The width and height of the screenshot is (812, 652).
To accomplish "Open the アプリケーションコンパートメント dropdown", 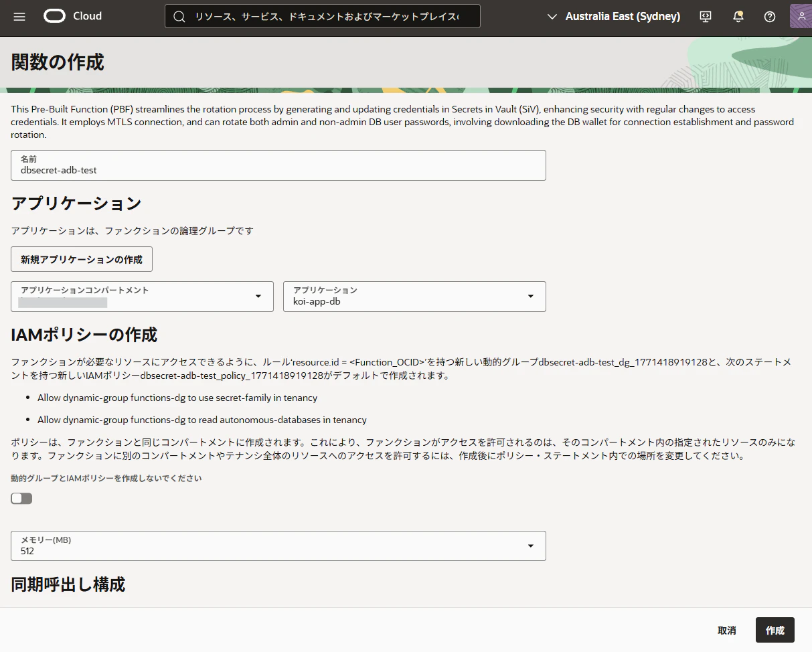I will pyautogui.click(x=142, y=297).
